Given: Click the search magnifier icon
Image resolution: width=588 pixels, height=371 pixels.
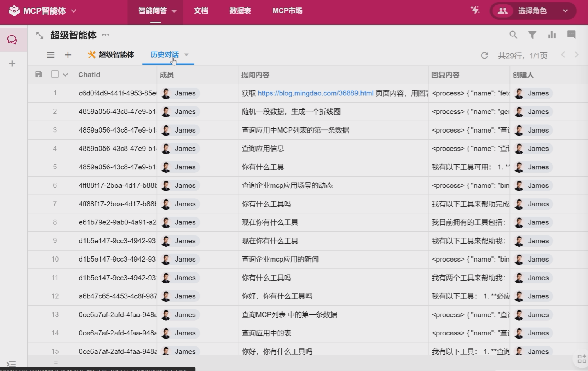Looking at the screenshot, I should 513,35.
